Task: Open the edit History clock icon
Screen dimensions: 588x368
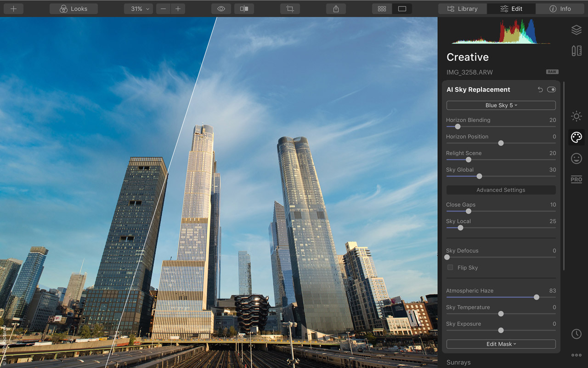Action: point(577,334)
